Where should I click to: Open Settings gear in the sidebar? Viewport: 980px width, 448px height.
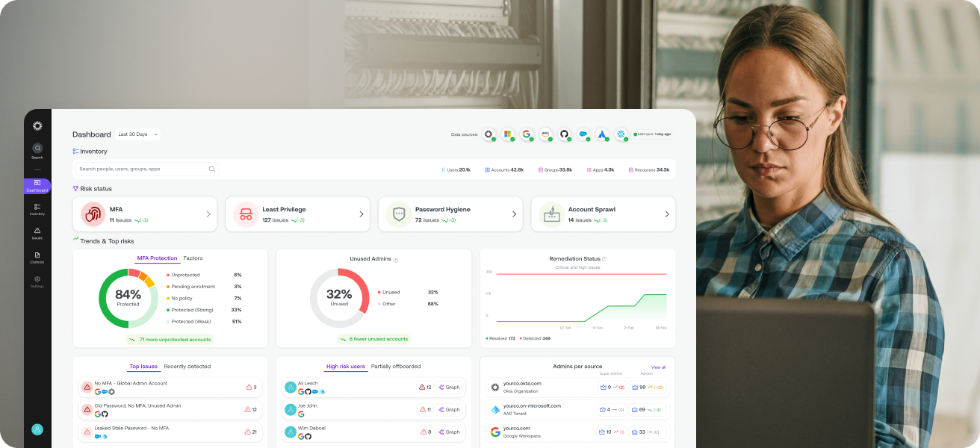37,280
